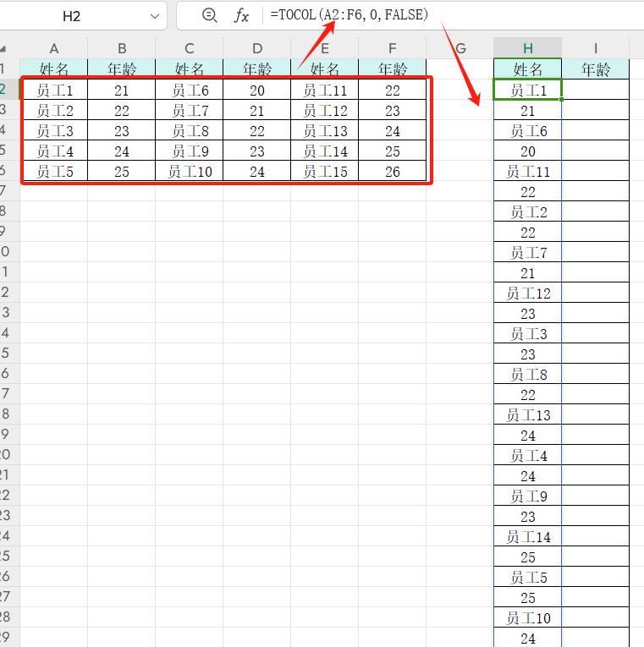Select column H cell showing 员工5
The image size is (644, 647).
pos(527,577)
